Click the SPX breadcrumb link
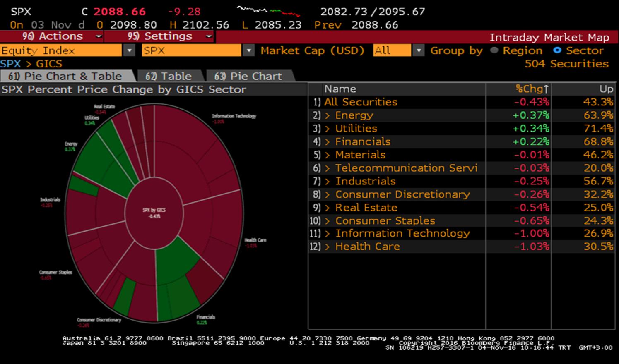 click(x=10, y=64)
